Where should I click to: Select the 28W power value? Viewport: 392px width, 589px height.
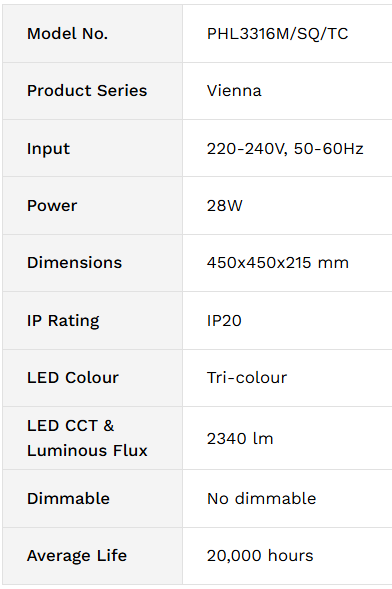pos(225,205)
